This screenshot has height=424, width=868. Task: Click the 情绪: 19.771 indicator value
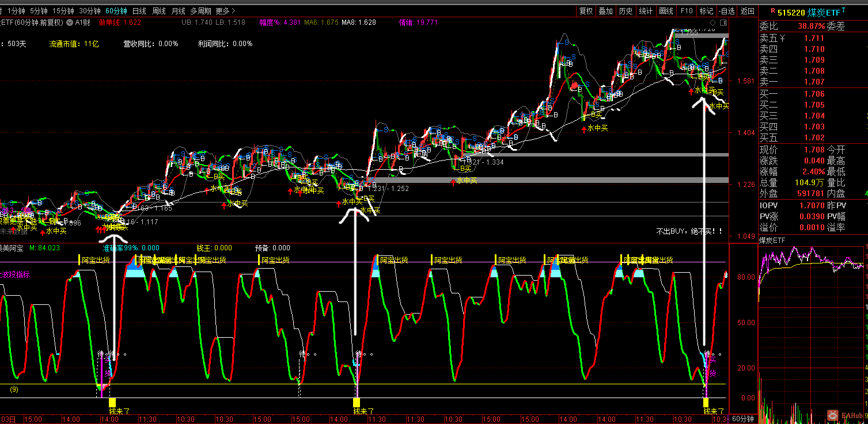point(418,22)
